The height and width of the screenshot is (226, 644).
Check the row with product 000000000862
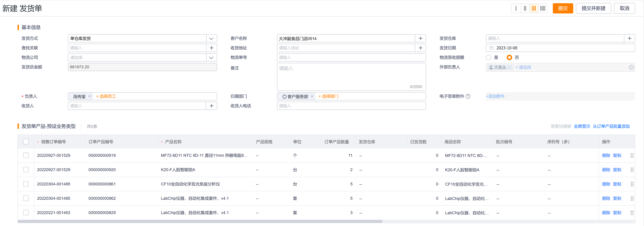(x=26, y=198)
